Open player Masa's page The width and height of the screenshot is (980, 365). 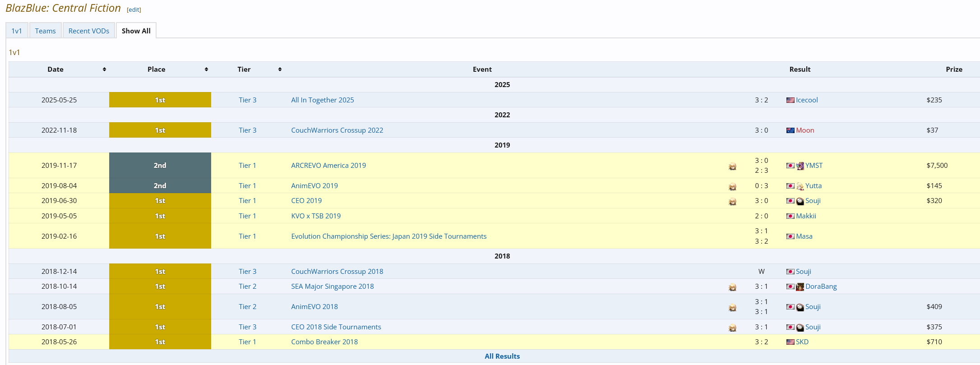[804, 236]
